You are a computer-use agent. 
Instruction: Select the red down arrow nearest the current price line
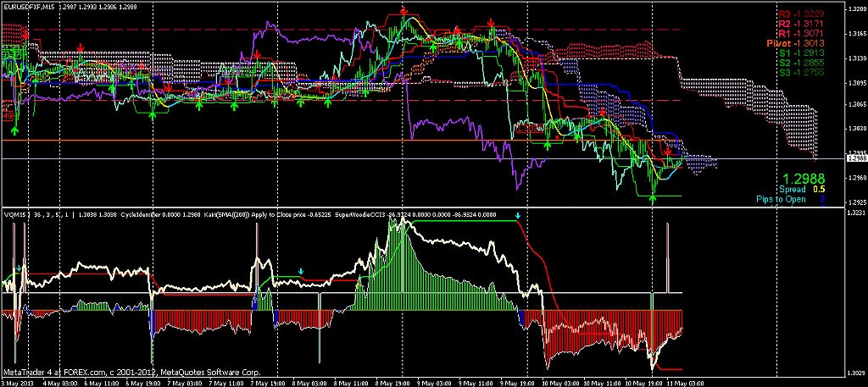(x=668, y=151)
